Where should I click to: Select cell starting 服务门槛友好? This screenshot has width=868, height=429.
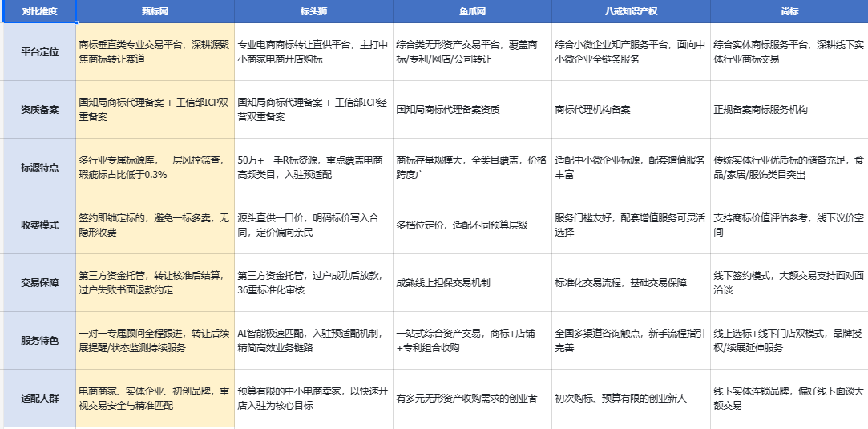(631, 225)
